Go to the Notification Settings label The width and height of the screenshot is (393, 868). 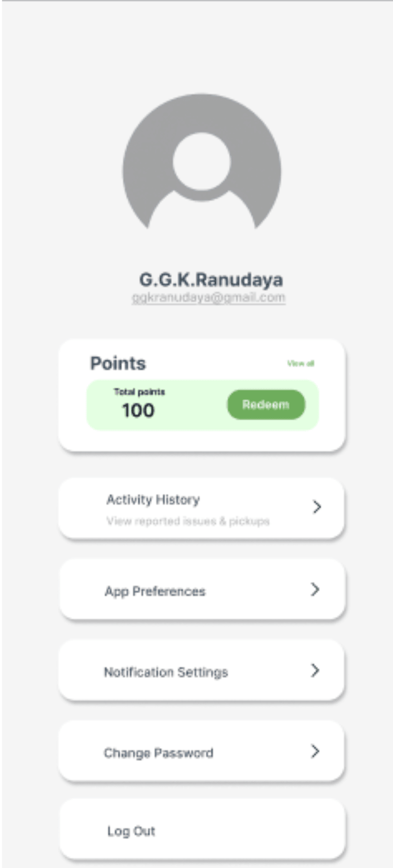pyautogui.click(x=166, y=672)
